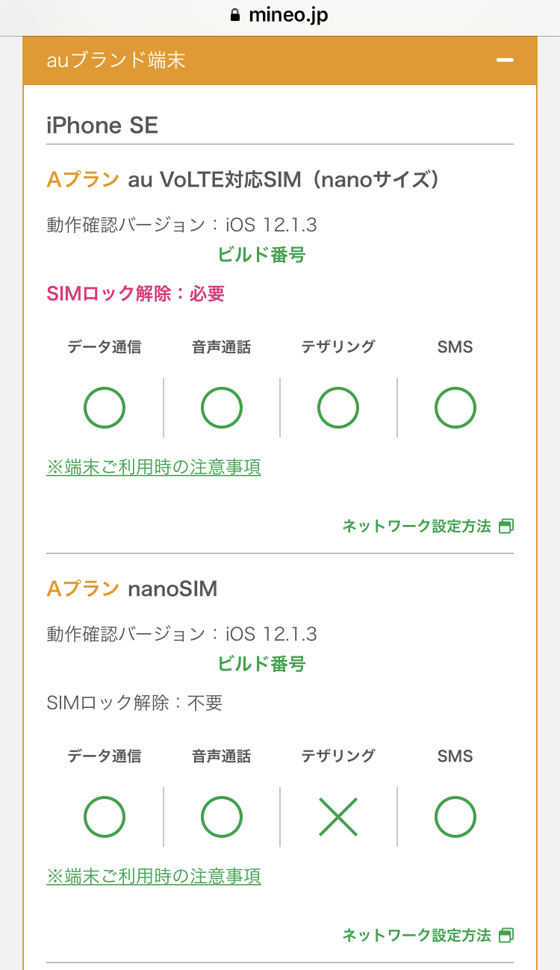Tap the external-window icon in VoLTE section

[506, 526]
